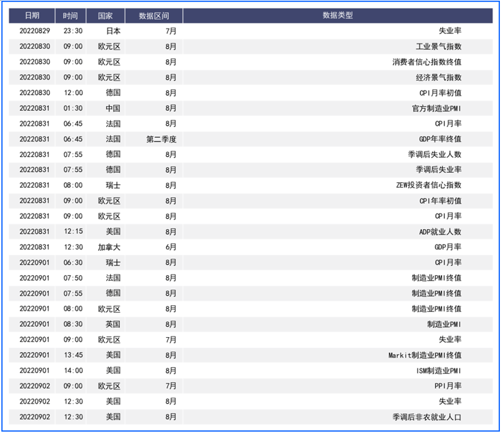Select the 数据类型 column header
The image size is (504, 435).
coord(337,16)
